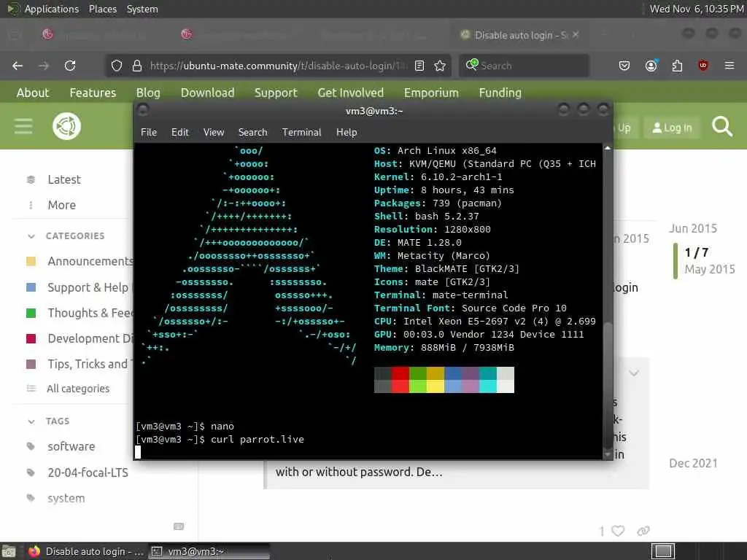Open All categories link

(x=77, y=389)
